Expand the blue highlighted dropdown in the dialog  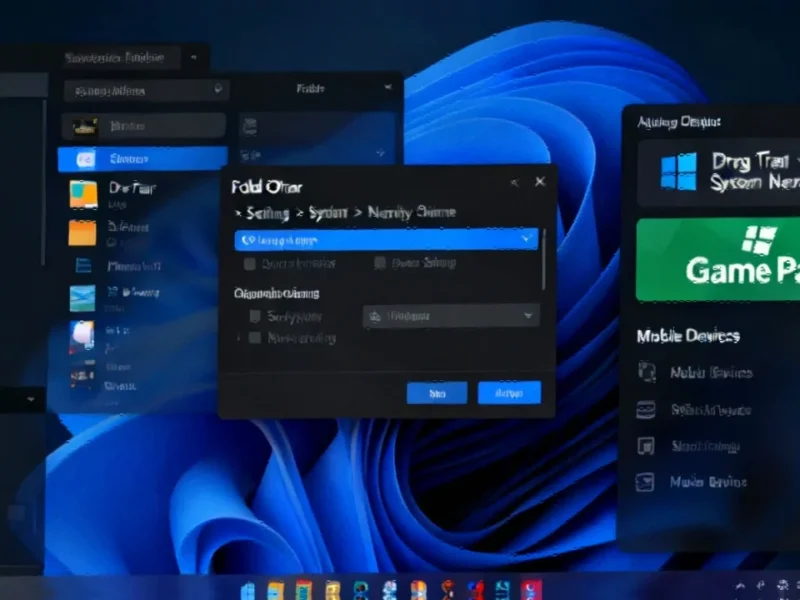pyautogui.click(x=527, y=240)
